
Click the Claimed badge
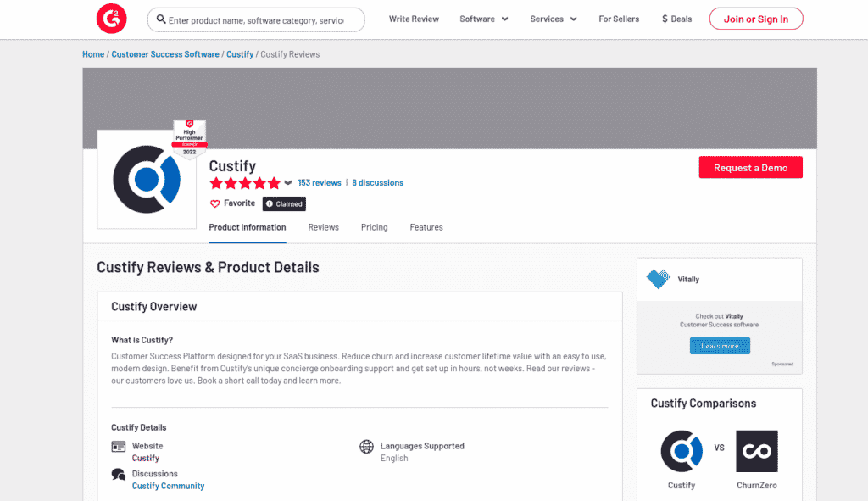pyautogui.click(x=284, y=203)
